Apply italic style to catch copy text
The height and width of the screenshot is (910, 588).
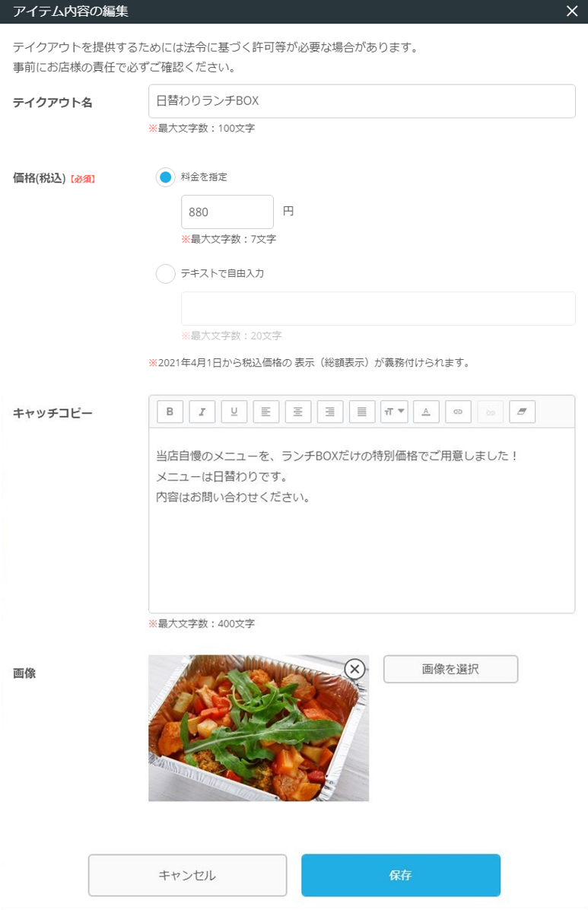click(202, 412)
